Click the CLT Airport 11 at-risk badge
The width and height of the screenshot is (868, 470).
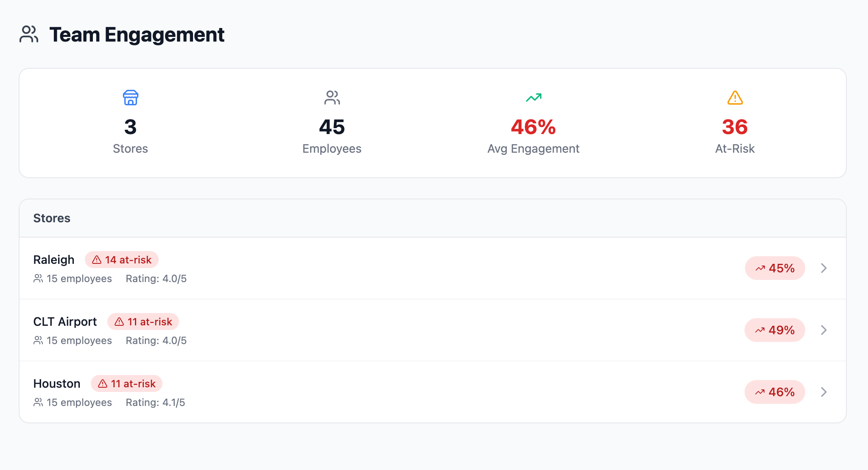143,322
